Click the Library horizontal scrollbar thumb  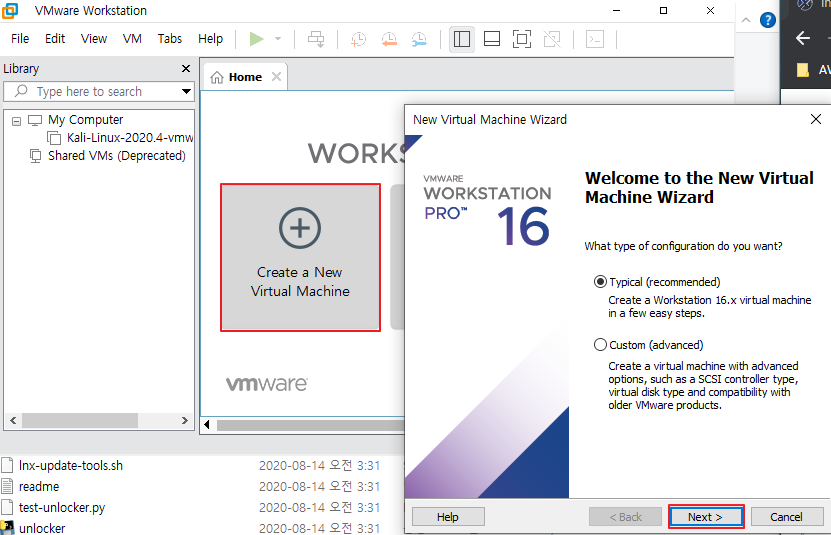pos(80,420)
